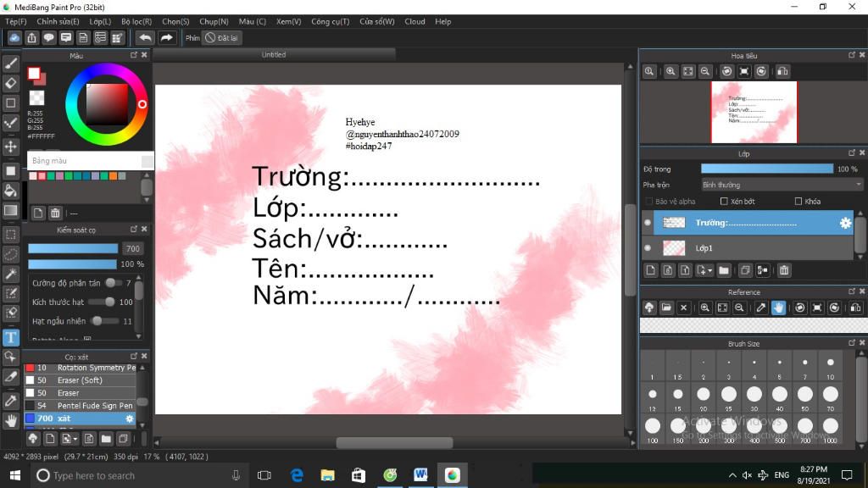868x488 pixels.
Task: Open layer settings gear on Trường layer
Action: click(845, 223)
